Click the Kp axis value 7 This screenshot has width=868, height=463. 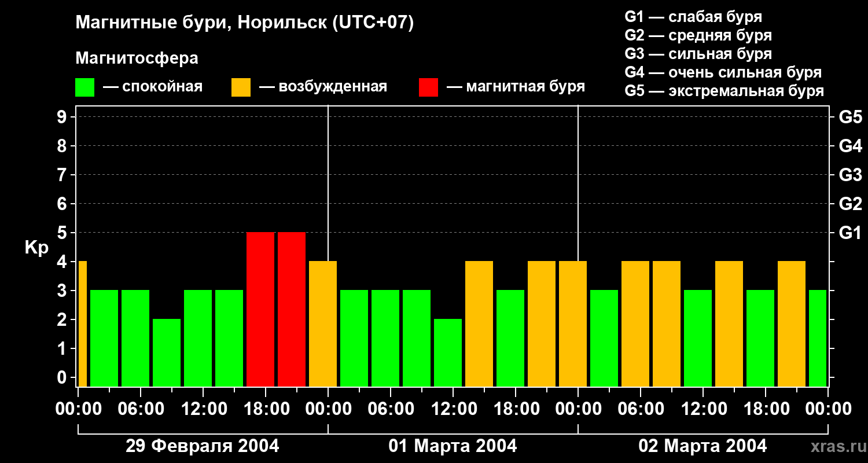[63, 175]
